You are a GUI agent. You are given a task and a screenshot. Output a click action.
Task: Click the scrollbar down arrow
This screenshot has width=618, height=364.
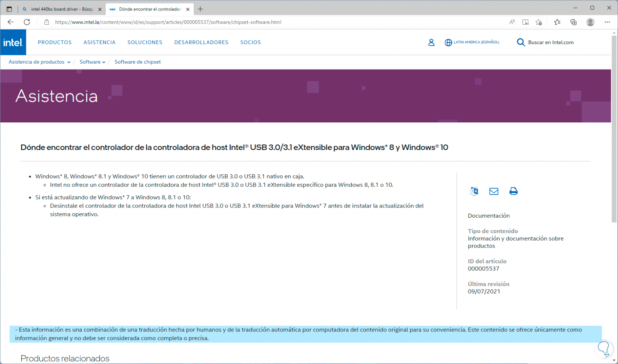pos(614,360)
